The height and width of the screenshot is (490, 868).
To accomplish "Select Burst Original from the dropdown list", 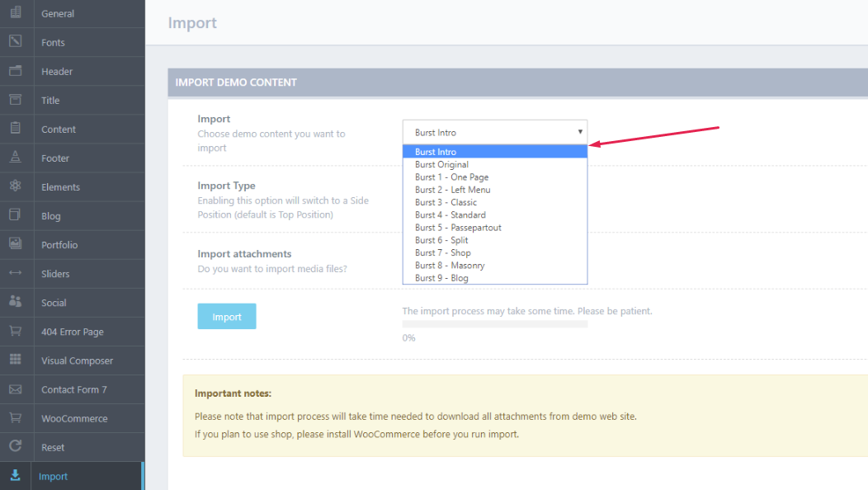I will [441, 164].
